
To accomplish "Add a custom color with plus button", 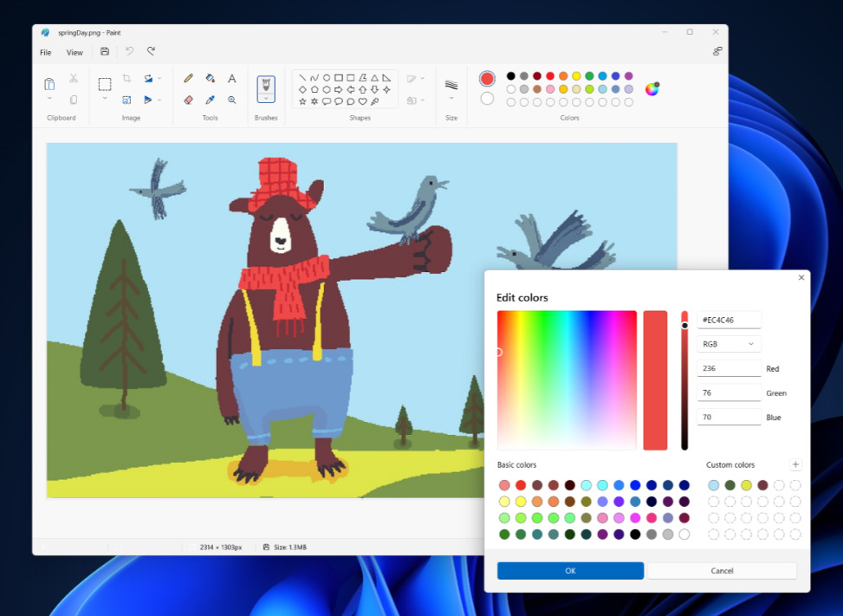I will (x=795, y=465).
